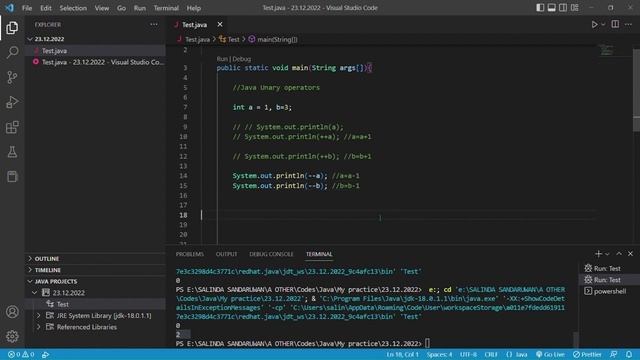Close the Test.java editor tab
This screenshot has height=360, width=640.
220,24
